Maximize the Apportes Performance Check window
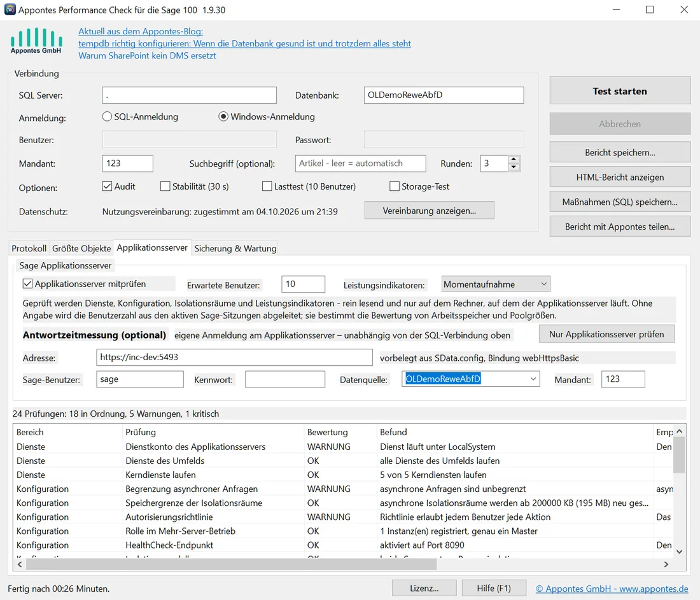This screenshot has width=700, height=600. 650,10
